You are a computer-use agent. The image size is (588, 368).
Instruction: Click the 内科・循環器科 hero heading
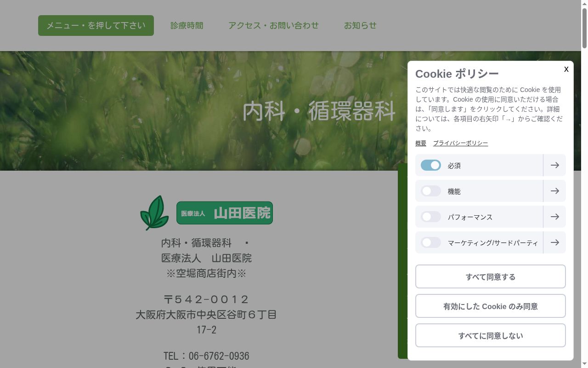319,111
